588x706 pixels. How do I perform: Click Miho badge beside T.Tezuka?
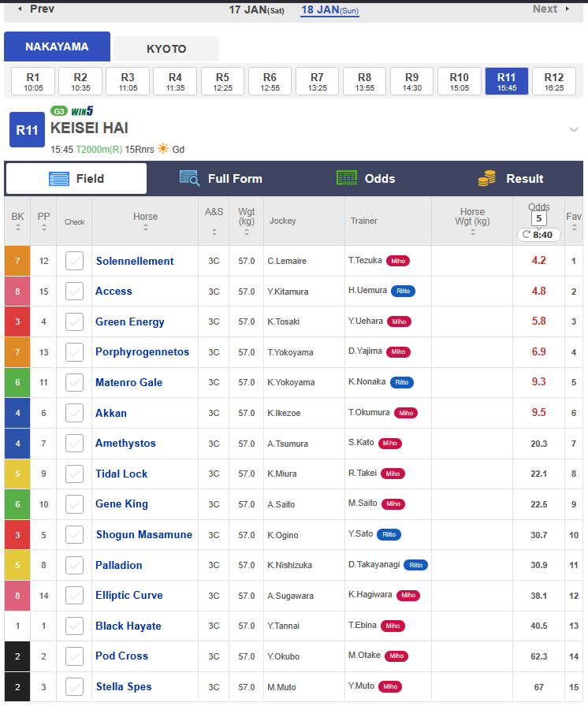(398, 261)
